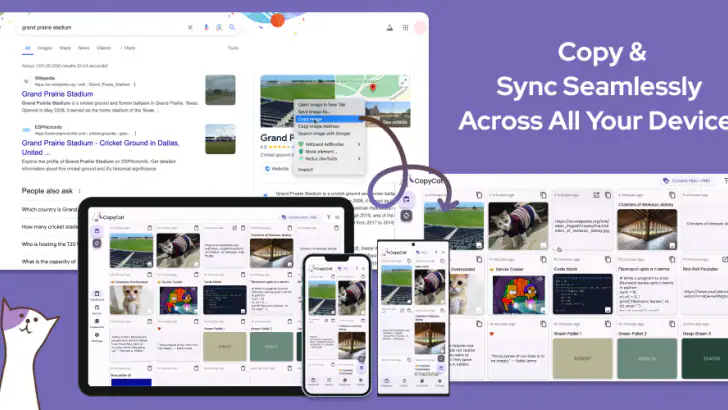Open Google Labs flask icon
The width and height of the screenshot is (728, 410).
390,28
